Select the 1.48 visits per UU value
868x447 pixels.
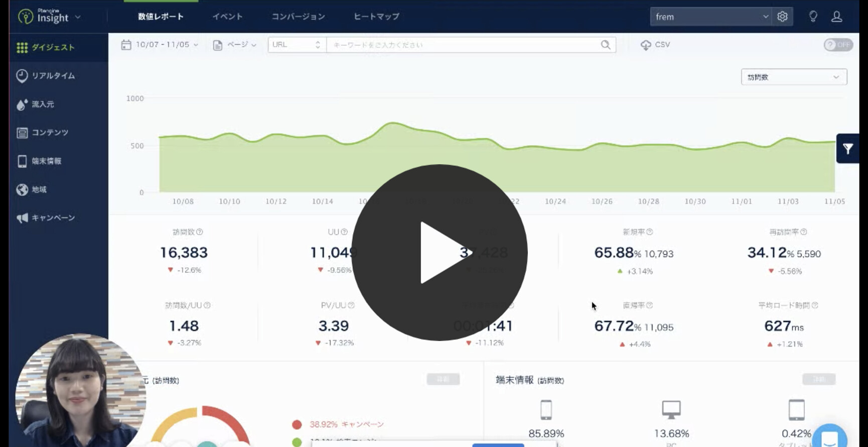click(x=184, y=326)
